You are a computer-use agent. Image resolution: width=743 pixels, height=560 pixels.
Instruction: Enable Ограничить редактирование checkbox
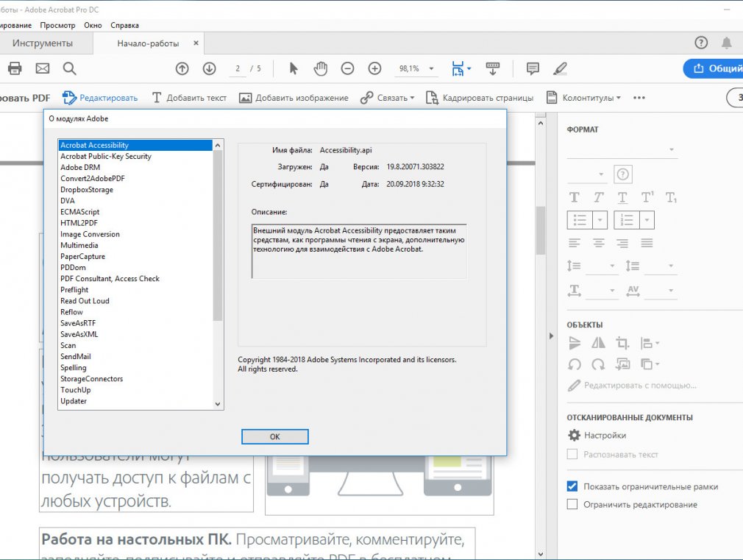click(572, 505)
